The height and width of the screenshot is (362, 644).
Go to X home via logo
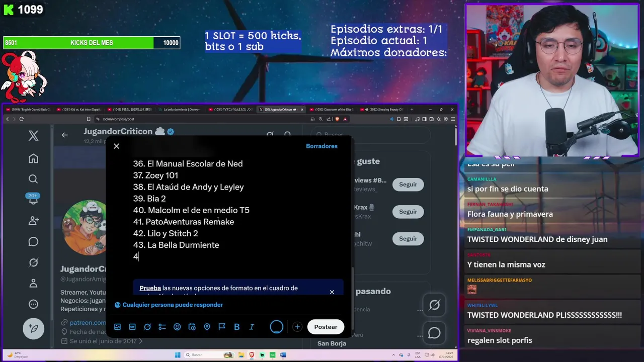pos(33,135)
